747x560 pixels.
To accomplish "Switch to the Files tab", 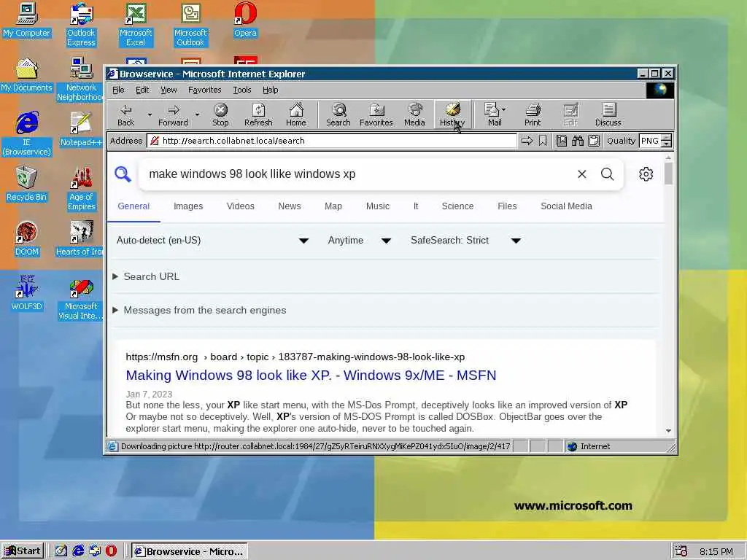I will click(x=507, y=206).
